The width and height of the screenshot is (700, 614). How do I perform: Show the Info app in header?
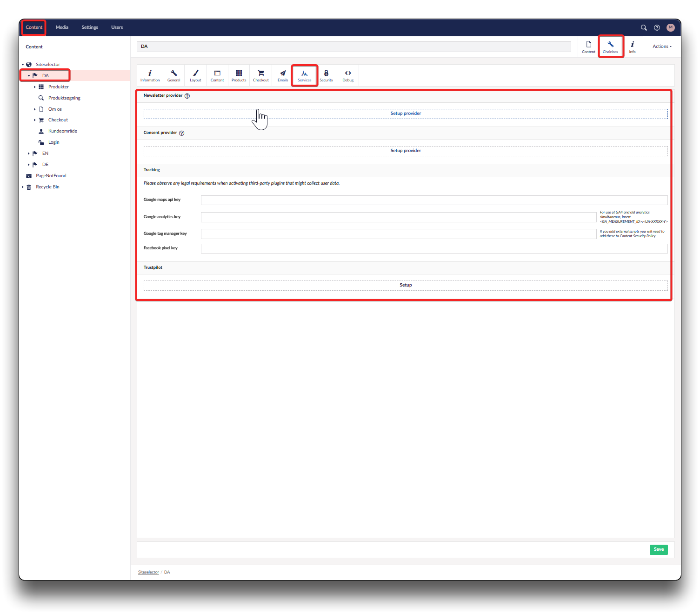632,47
